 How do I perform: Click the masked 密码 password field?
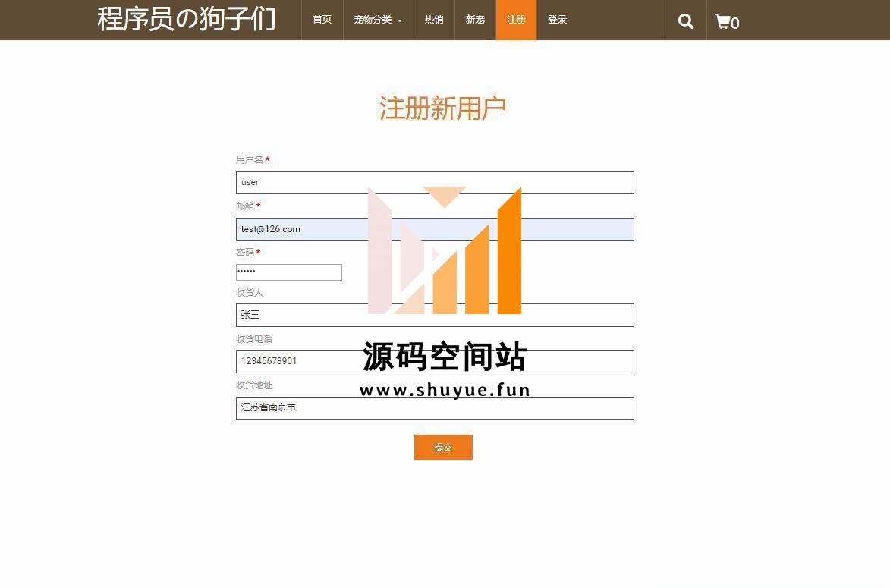tap(288, 272)
